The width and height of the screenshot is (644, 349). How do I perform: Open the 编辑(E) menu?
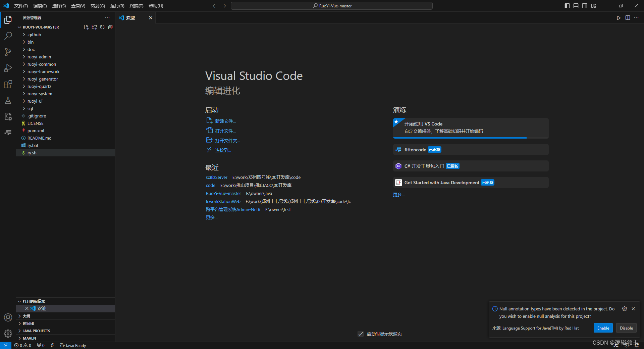40,6
